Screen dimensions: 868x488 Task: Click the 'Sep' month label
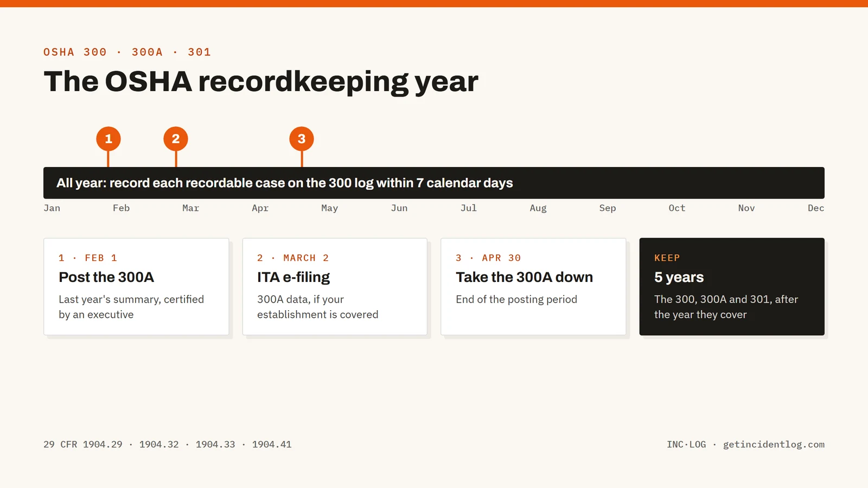pos(608,209)
